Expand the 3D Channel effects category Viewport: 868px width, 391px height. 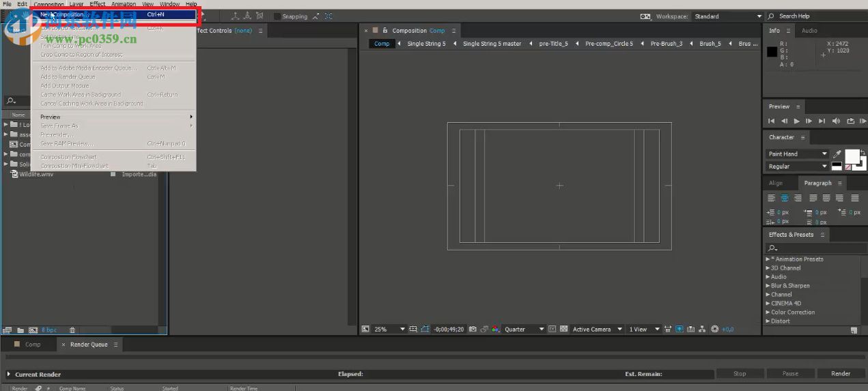click(x=768, y=268)
